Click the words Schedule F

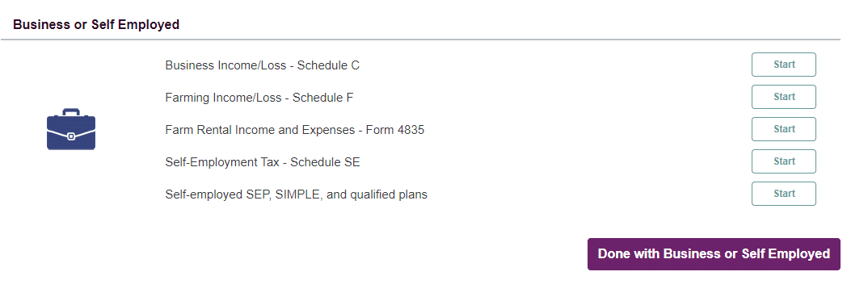pos(322,98)
